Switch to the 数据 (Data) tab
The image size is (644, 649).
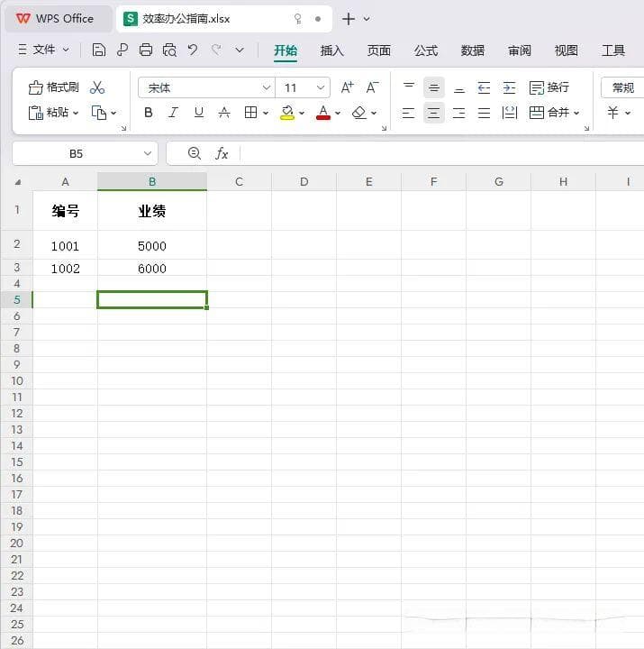473,50
